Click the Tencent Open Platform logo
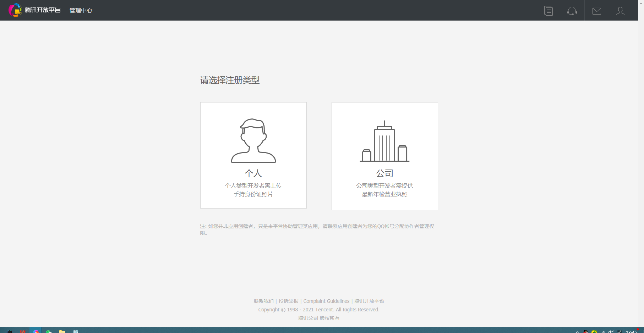Viewport: 644px width, 333px height. pos(34,10)
